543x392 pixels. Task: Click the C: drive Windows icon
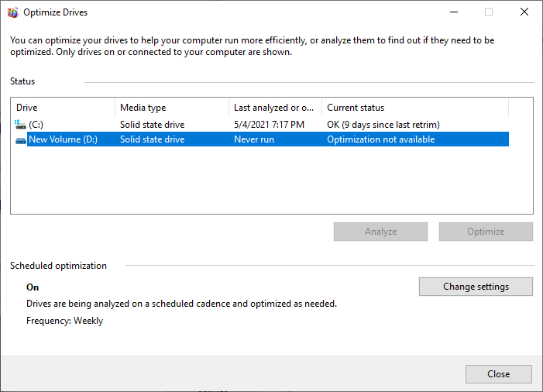coord(20,124)
